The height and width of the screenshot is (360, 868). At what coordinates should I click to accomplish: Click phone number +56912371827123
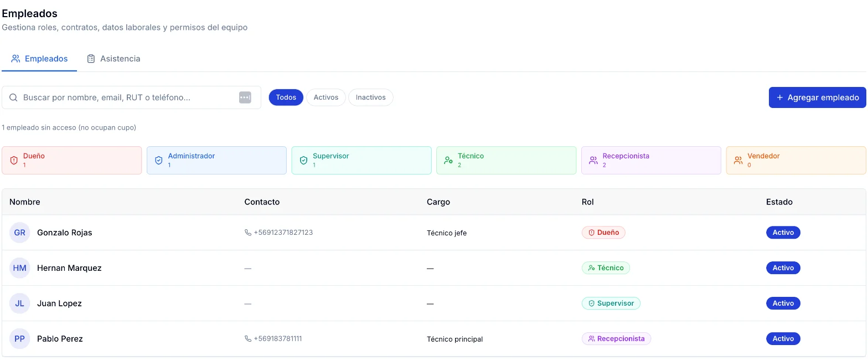click(x=283, y=233)
